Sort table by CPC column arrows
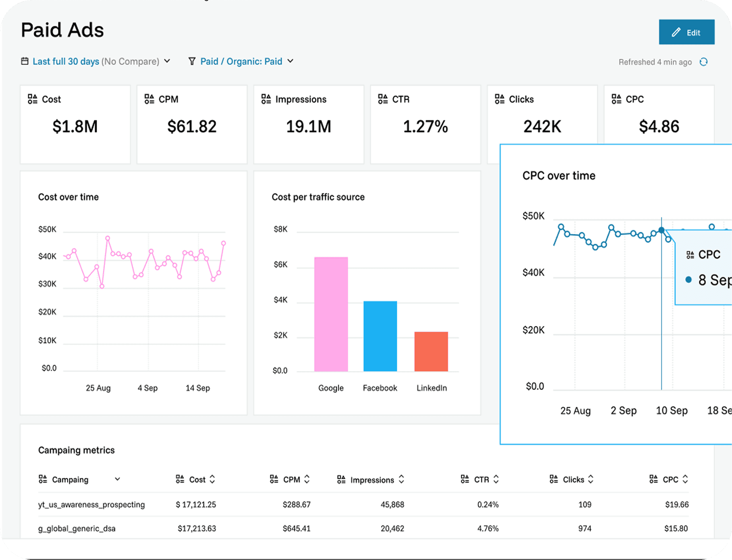 click(685, 479)
